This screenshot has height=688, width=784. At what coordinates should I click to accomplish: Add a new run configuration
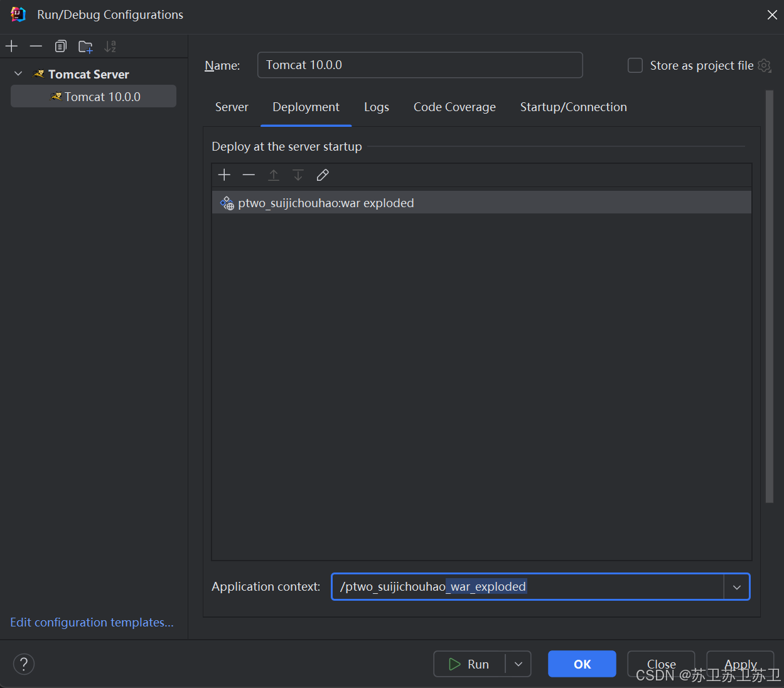[11, 46]
